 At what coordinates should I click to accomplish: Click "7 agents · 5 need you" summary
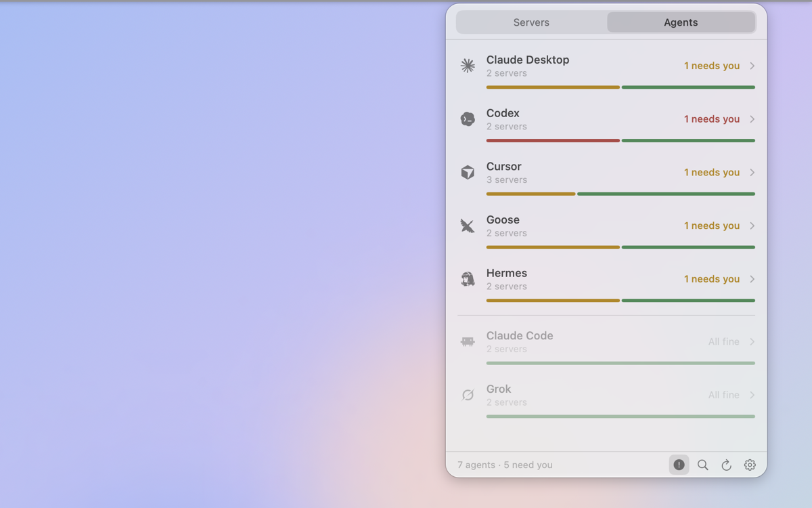[x=505, y=465]
